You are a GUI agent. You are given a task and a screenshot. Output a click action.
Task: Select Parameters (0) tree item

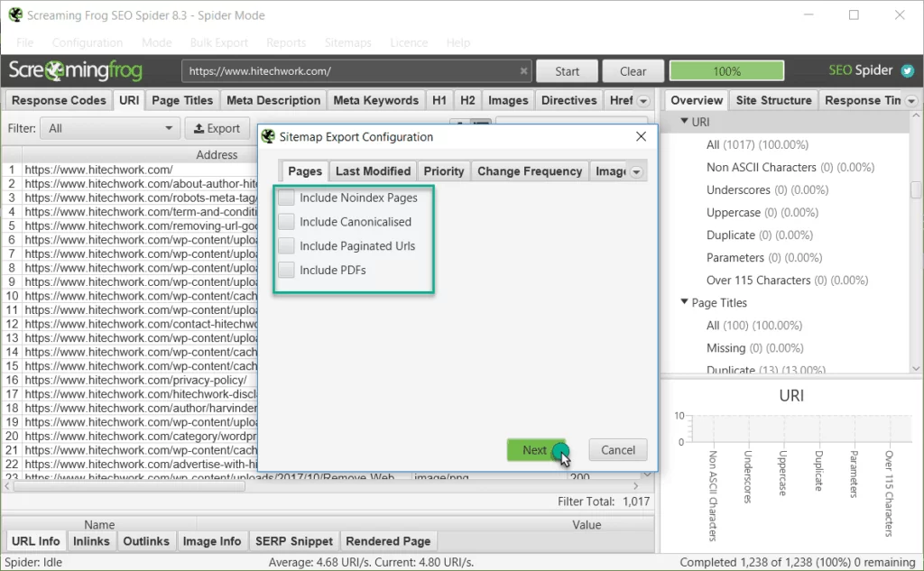[764, 257]
